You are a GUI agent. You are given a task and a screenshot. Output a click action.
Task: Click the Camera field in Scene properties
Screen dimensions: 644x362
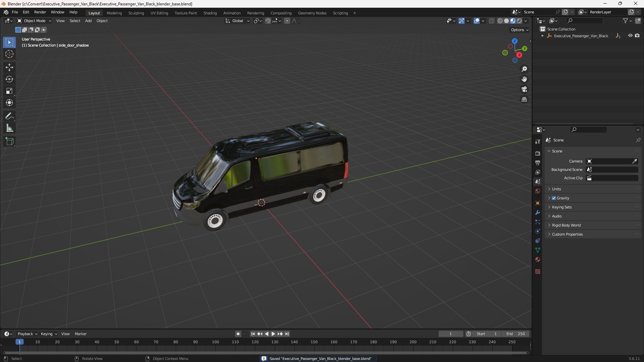[608, 161]
